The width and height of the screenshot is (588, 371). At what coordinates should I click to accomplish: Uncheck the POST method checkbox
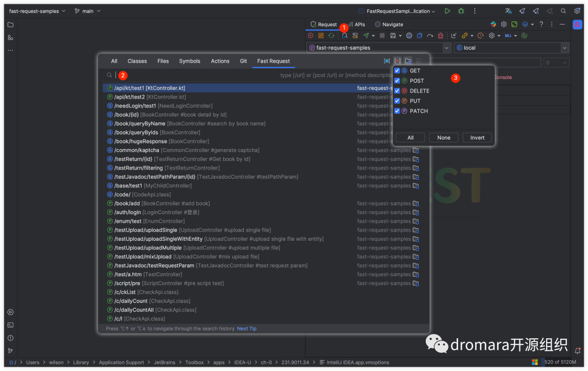[x=397, y=81]
